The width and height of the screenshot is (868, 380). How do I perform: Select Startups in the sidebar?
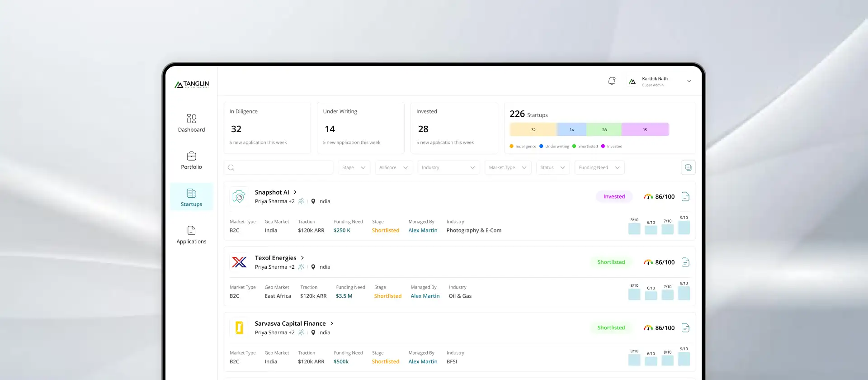192,198
